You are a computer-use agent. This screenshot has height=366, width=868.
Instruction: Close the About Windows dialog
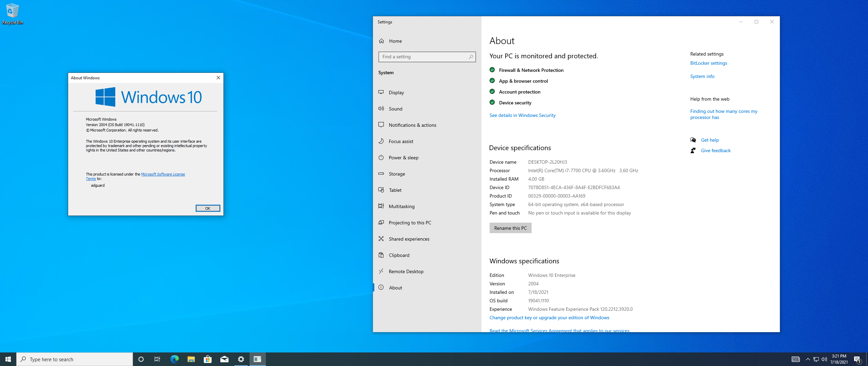[218, 78]
